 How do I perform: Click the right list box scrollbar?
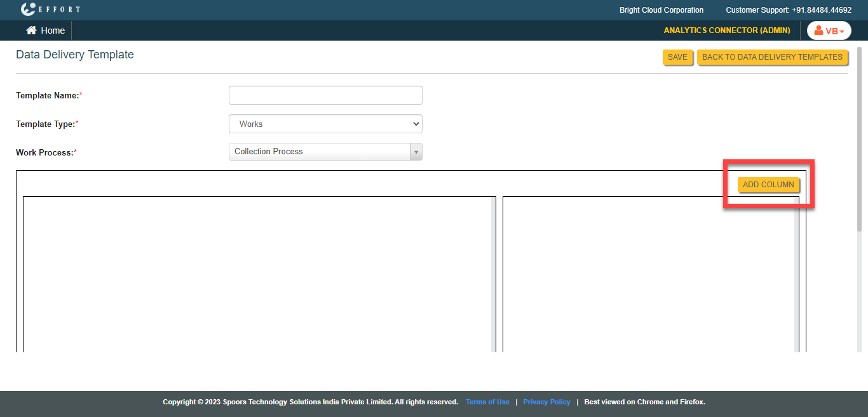[x=796, y=273]
